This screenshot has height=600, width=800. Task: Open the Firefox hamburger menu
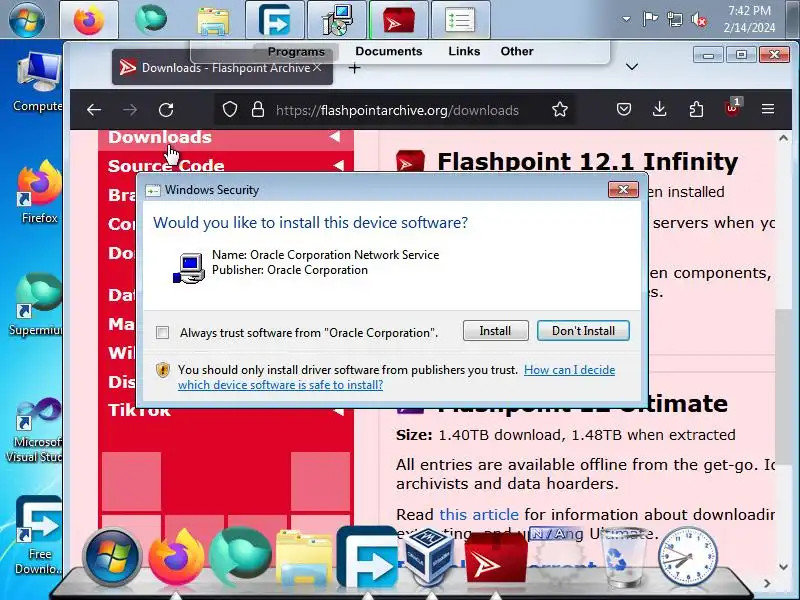(768, 109)
